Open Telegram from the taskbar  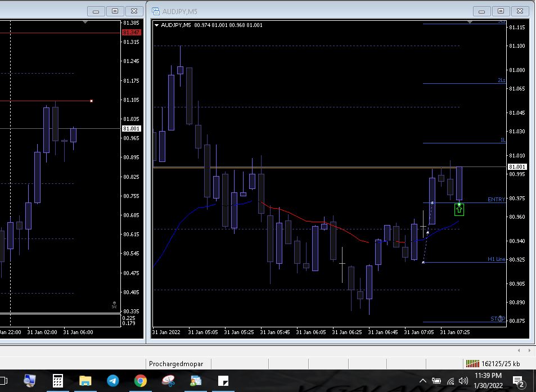pyautogui.click(x=112, y=381)
